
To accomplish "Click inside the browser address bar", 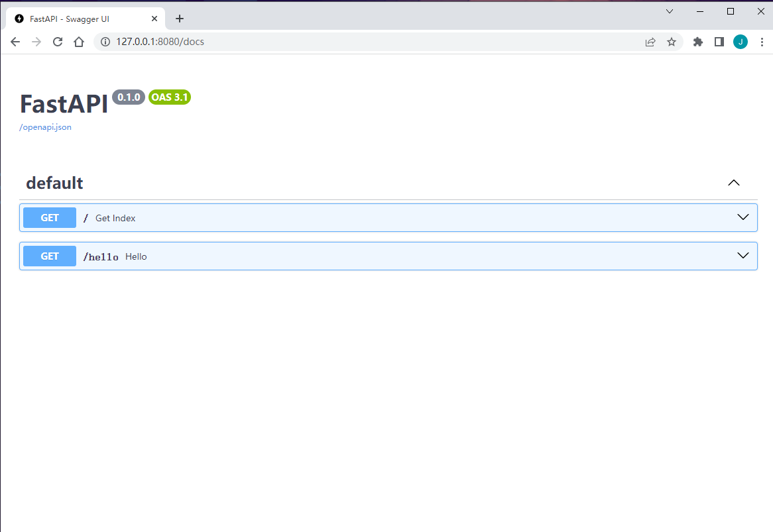I will click(x=265, y=41).
